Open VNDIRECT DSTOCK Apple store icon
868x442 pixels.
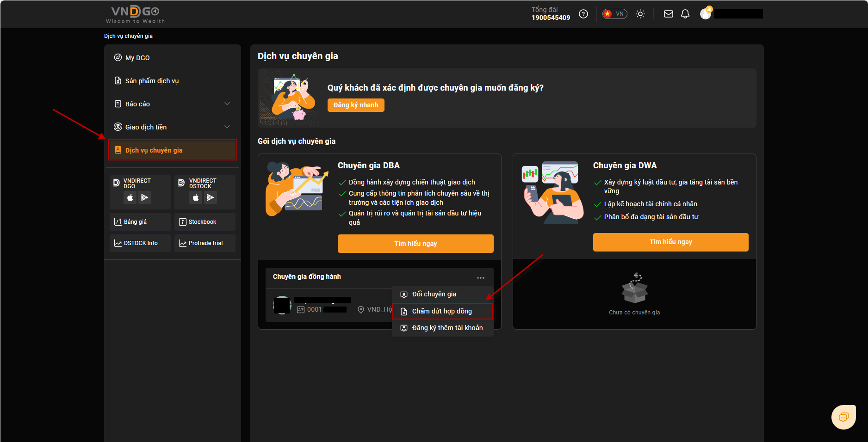click(196, 197)
